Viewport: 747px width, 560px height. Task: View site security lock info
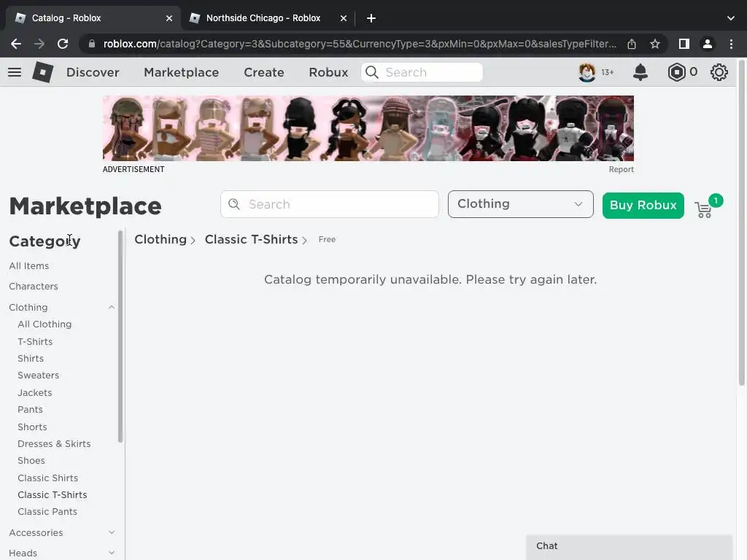tap(92, 44)
